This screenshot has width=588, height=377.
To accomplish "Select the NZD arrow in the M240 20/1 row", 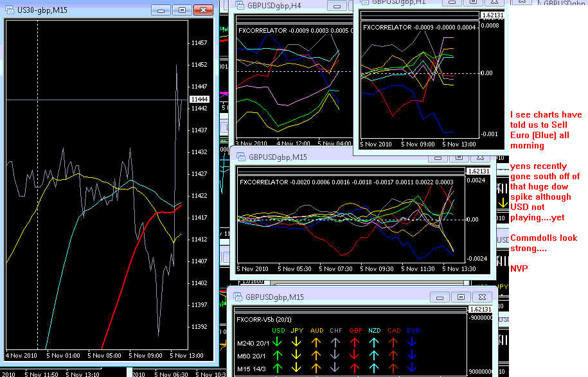I will pos(374,342).
